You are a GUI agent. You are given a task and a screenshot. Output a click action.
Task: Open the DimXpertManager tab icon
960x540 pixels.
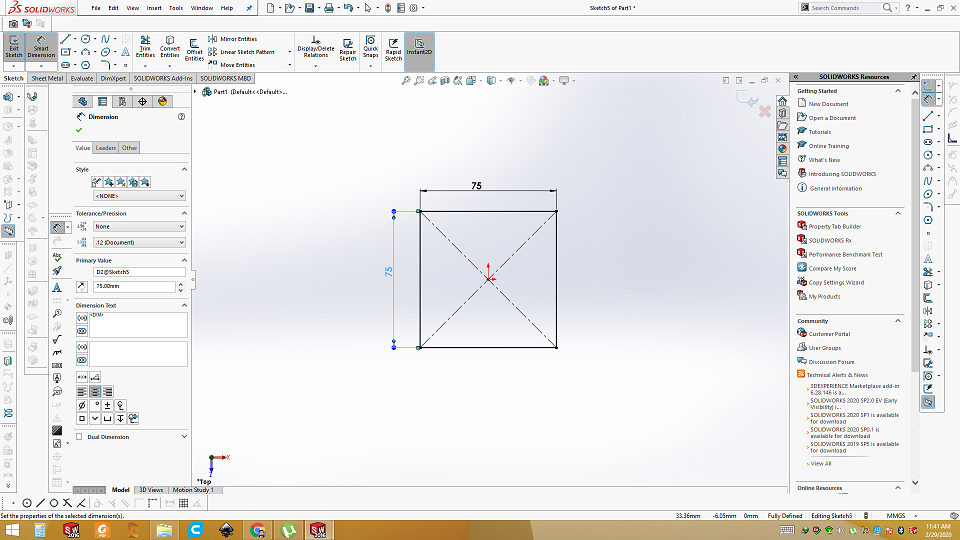click(143, 102)
